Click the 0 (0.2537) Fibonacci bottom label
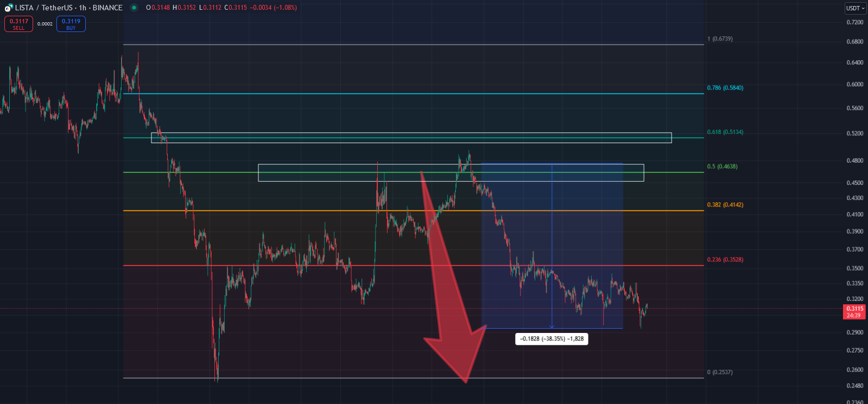 (x=720, y=373)
